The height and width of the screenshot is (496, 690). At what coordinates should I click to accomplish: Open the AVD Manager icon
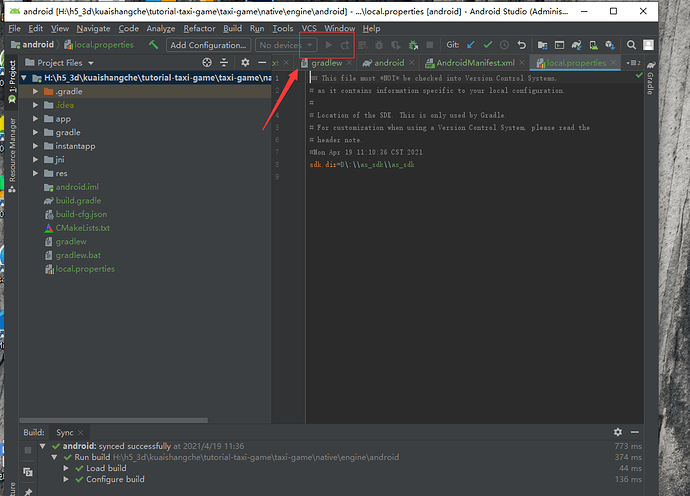(593, 45)
